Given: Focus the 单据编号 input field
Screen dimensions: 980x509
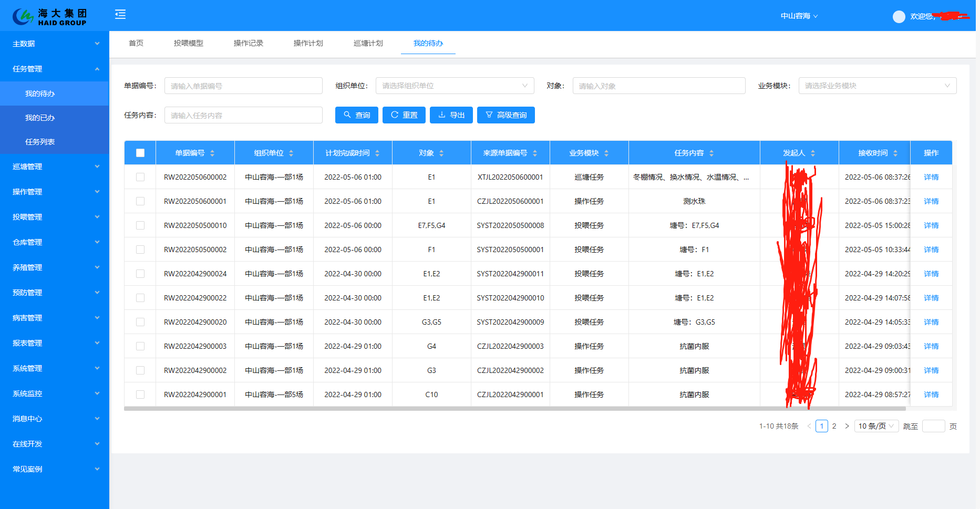Looking at the screenshot, I should [x=243, y=86].
